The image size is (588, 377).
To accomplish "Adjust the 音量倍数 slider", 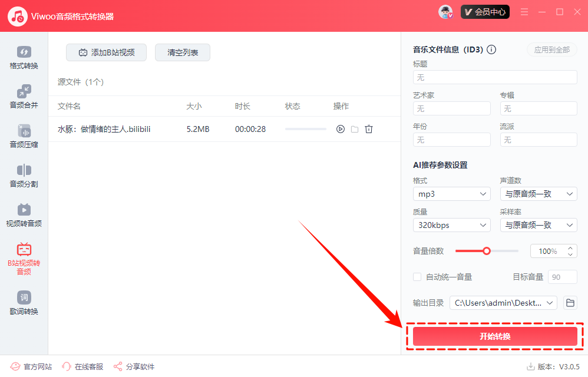I will (x=487, y=250).
